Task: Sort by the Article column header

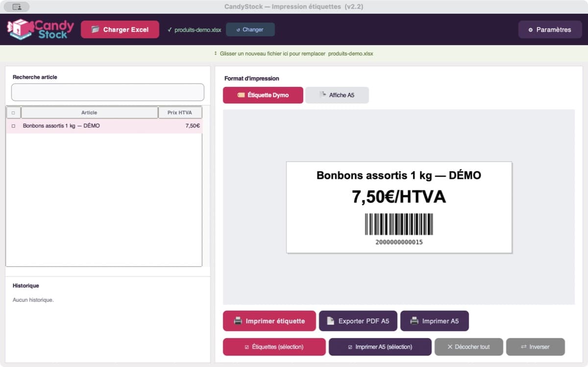Action: pos(89,113)
